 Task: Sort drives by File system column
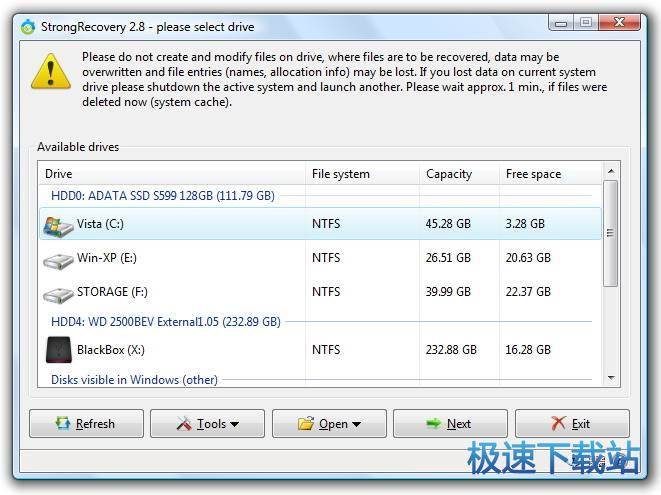tap(360, 174)
